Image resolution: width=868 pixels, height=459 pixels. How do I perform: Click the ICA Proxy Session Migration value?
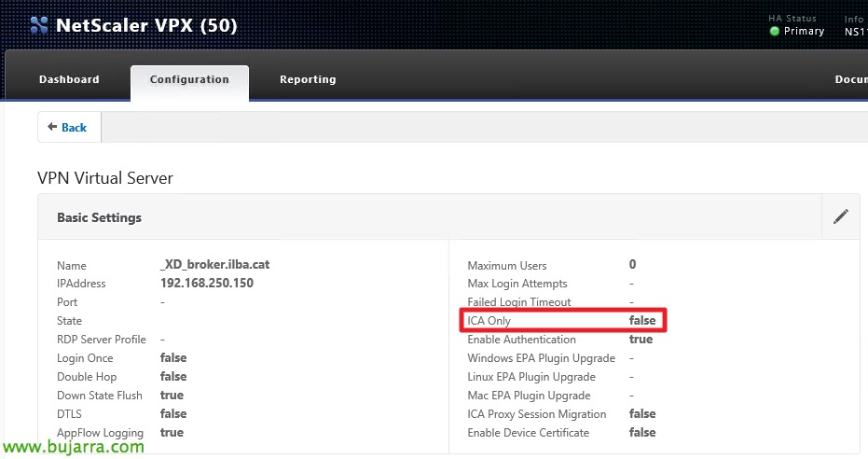[642, 413]
